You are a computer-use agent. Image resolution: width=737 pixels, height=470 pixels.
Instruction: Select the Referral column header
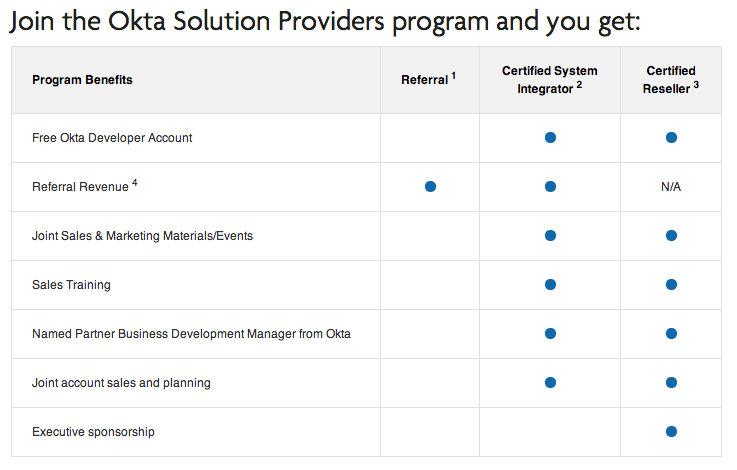point(428,80)
